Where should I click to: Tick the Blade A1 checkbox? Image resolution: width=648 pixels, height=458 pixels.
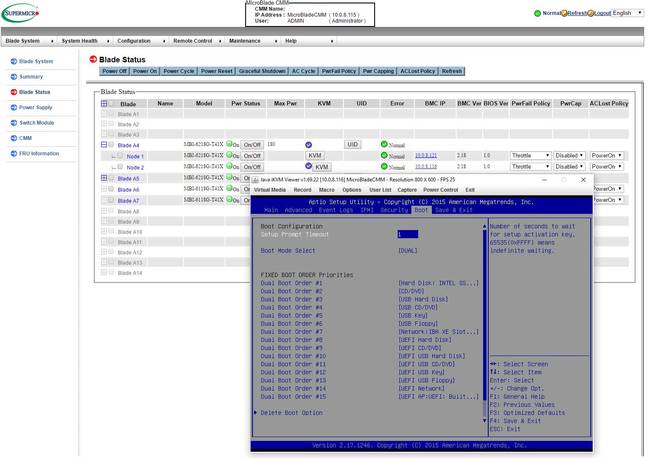click(x=112, y=113)
